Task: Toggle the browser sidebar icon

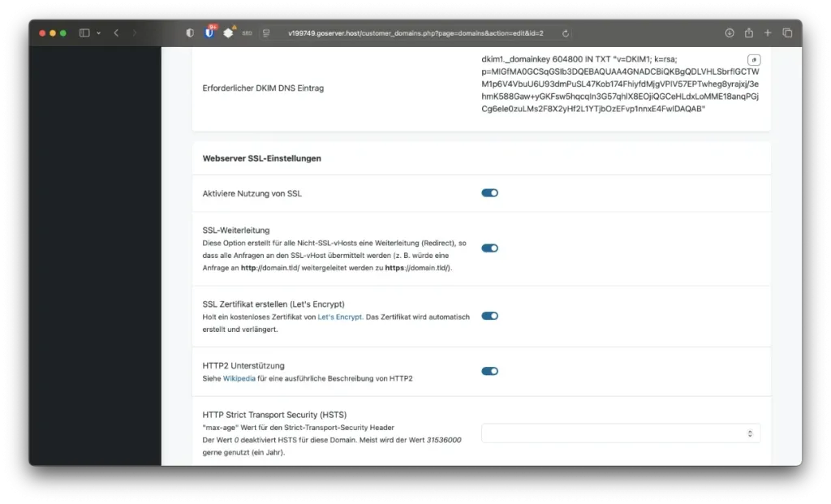Action: click(x=84, y=33)
